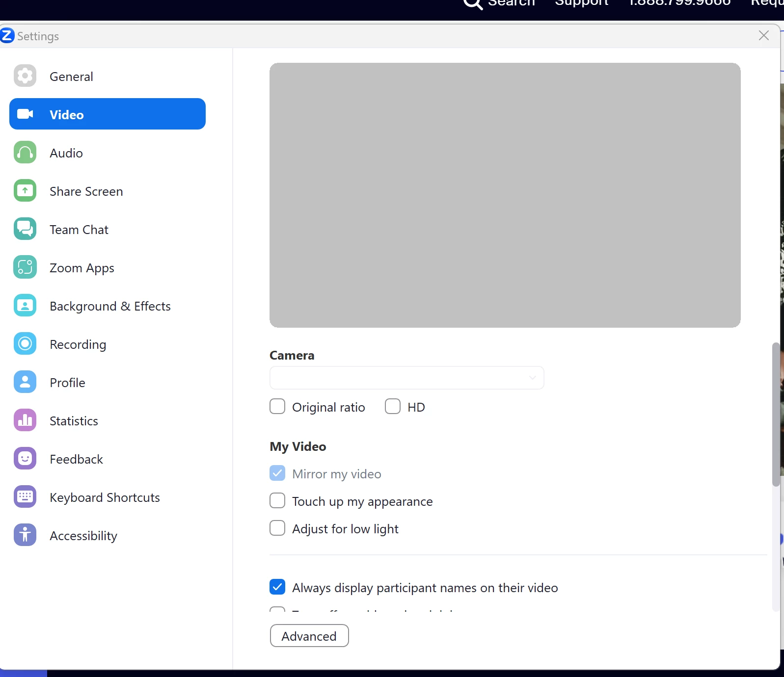The image size is (784, 677).
Task: Enable HD video checkbox
Action: click(x=393, y=406)
